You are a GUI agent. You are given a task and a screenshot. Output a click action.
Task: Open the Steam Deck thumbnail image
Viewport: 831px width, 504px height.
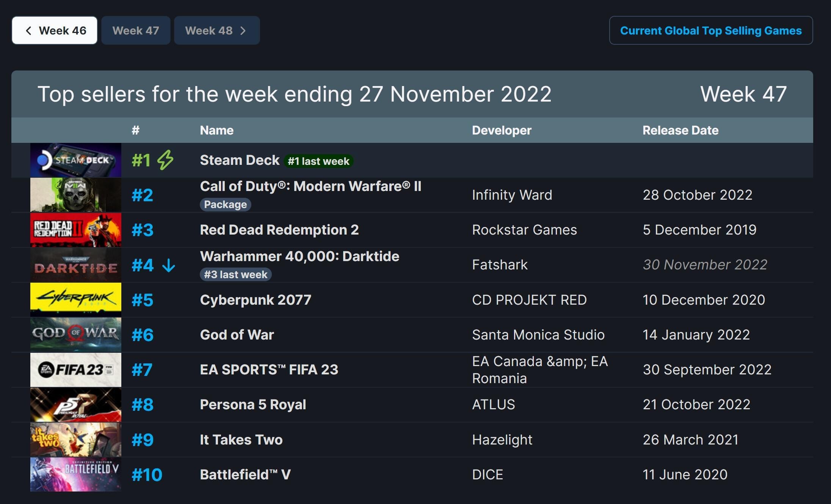coord(76,160)
